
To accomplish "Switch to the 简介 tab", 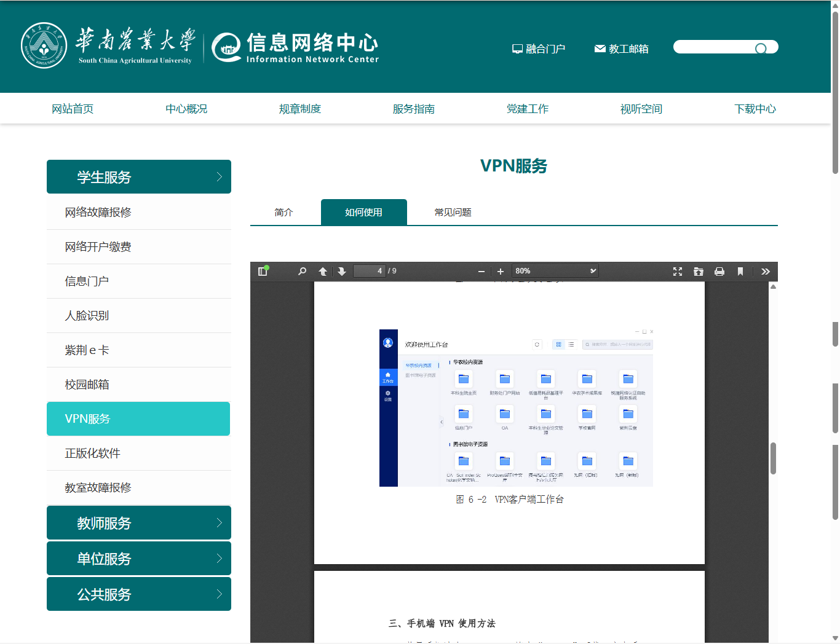I will [x=283, y=212].
